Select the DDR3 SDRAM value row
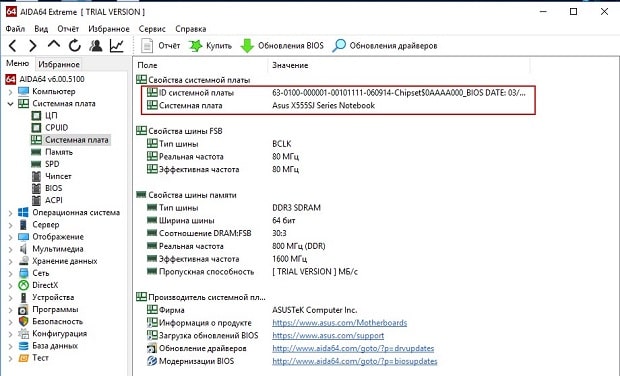The height and width of the screenshot is (376, 620). click(297, 208)
